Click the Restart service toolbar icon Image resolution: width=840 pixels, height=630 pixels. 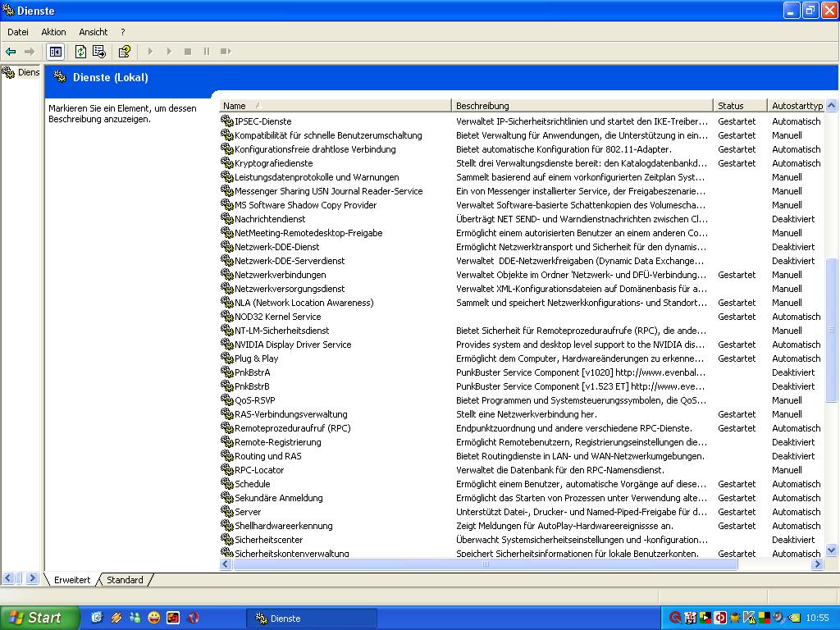226,52
